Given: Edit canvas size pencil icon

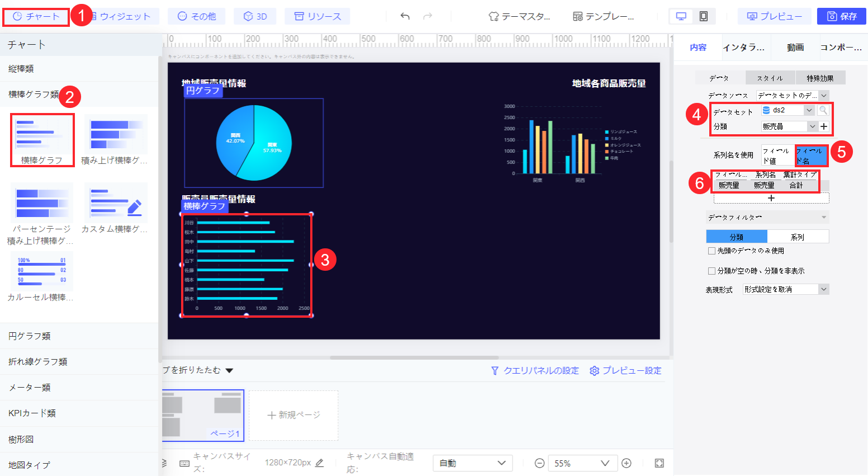Looking at the screenshot, I should click(320, 463).
